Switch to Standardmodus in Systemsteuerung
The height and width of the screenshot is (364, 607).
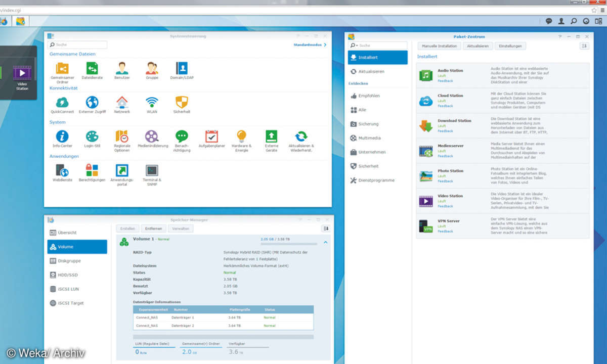[x=310, y=45]
